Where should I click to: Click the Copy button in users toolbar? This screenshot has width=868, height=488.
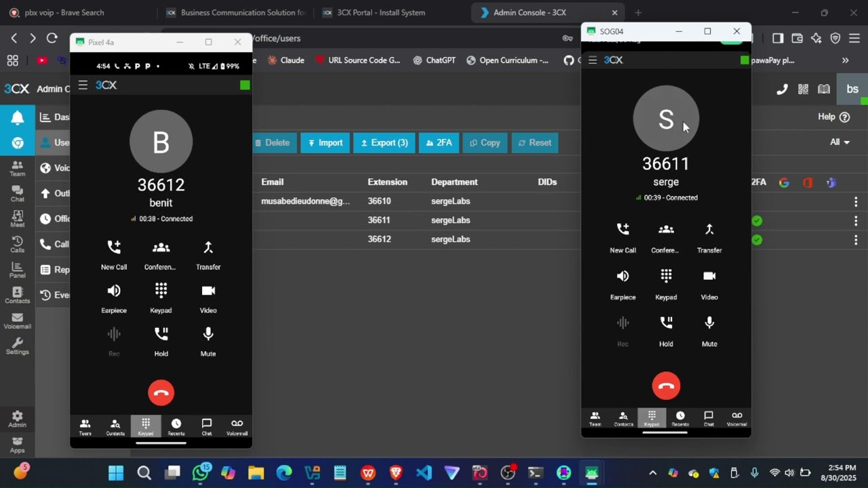point(485,142)
